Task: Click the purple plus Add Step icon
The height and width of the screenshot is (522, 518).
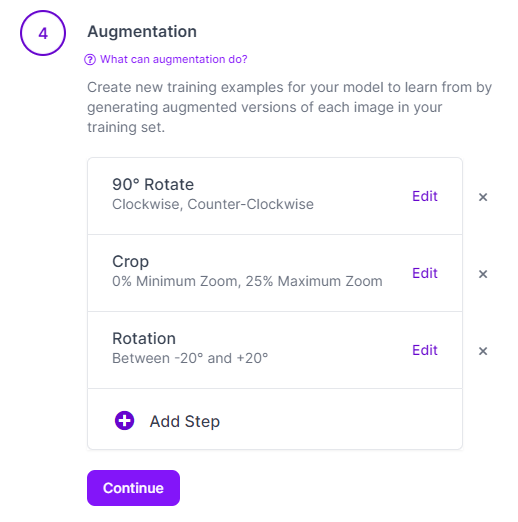Action: (124, 421)
